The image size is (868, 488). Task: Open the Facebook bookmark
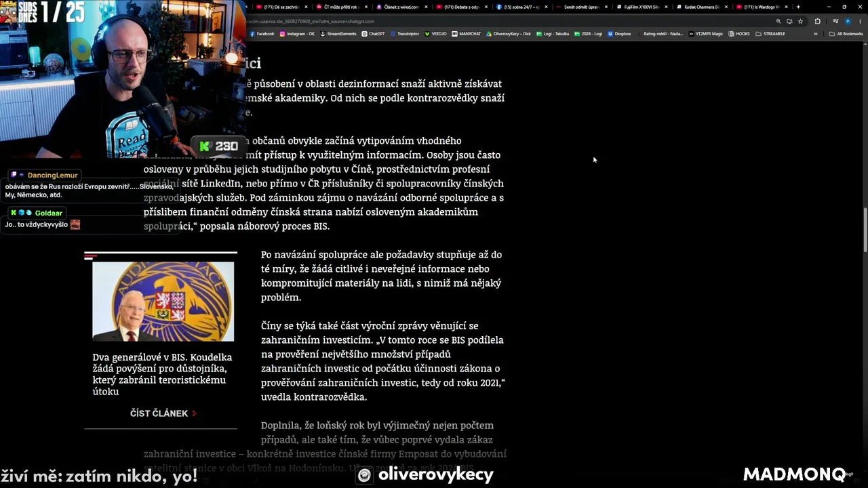point(262,34)
